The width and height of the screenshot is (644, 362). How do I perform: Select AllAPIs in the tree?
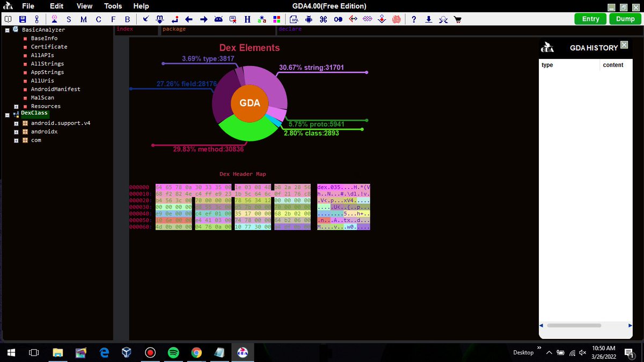pos(42,55)
